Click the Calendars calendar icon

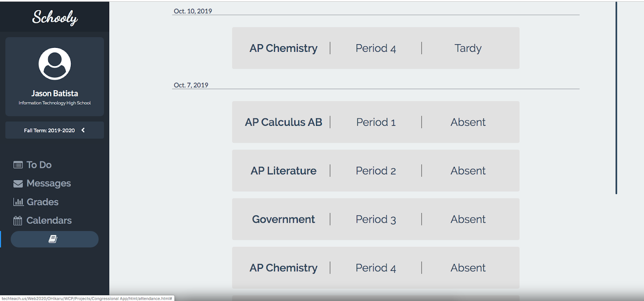[x=18, y=221]
